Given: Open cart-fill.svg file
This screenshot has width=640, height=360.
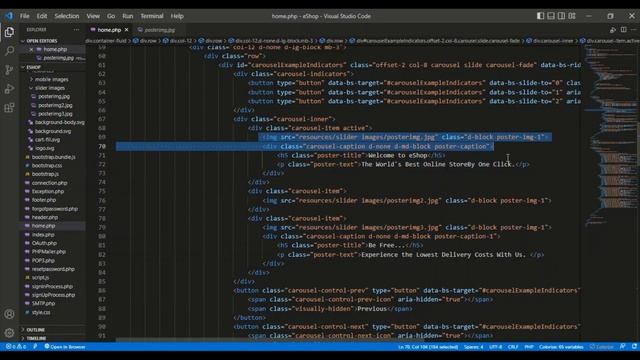Looking at the screenshot, I should click(x=47, y=140).
